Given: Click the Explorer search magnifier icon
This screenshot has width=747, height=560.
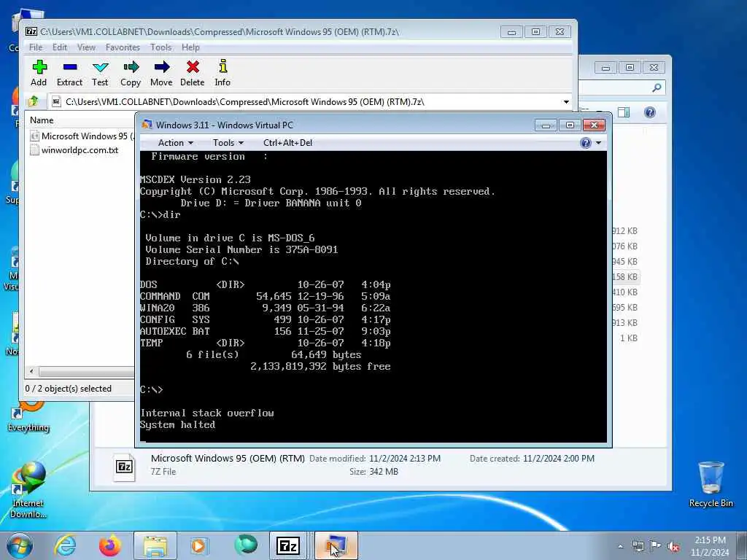Looking at the screenshot, I should (657, 87).
